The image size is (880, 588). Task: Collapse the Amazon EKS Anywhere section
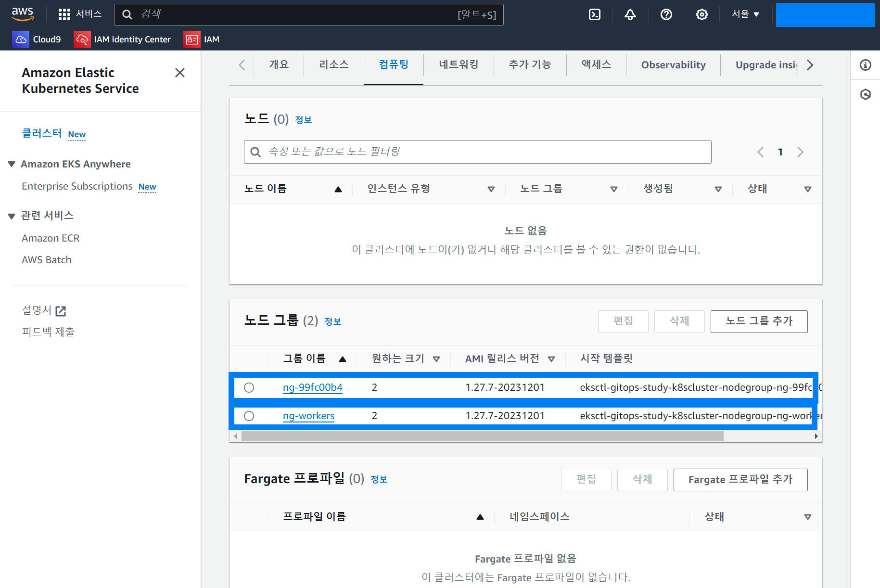(12, 164)
